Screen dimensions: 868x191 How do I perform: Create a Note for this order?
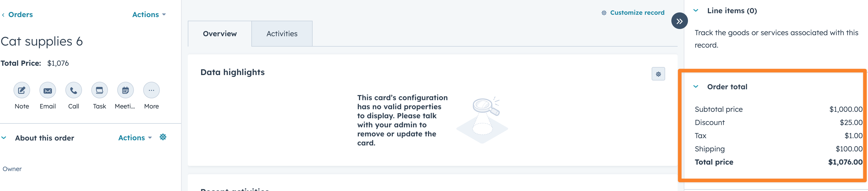coord(21,90)
